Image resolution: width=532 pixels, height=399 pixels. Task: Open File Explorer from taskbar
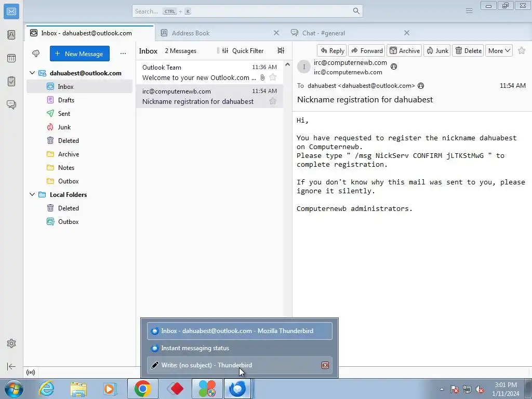pos(78,389)
